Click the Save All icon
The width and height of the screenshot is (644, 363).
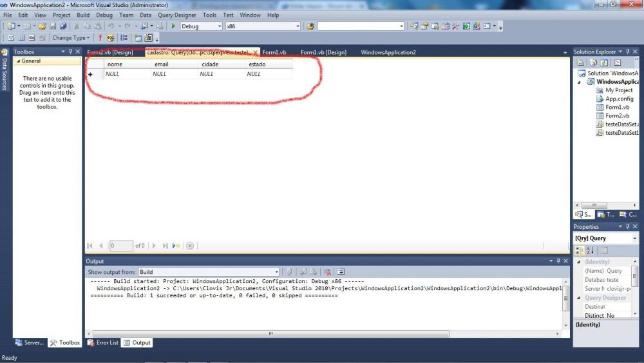63,26
